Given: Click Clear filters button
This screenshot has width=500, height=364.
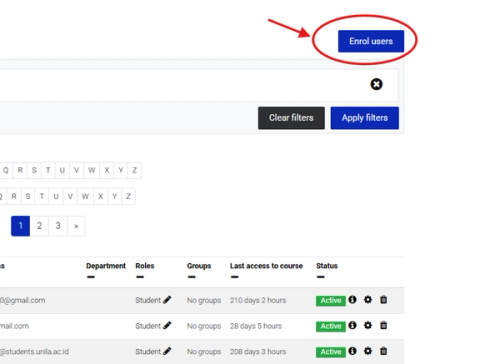Looking at the screenshot, I should point(291,118).
